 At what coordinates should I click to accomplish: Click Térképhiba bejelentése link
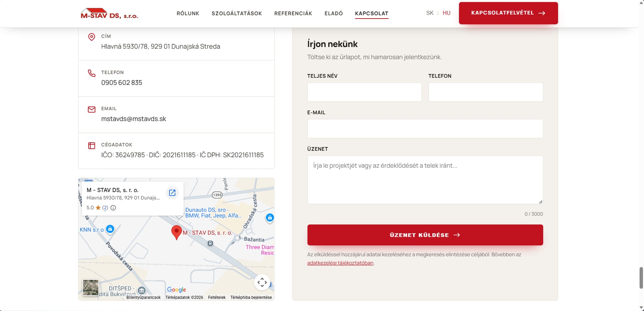coord(251,297)
